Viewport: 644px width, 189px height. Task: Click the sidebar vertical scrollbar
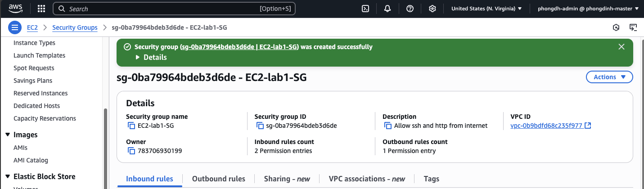coord(104,148)
